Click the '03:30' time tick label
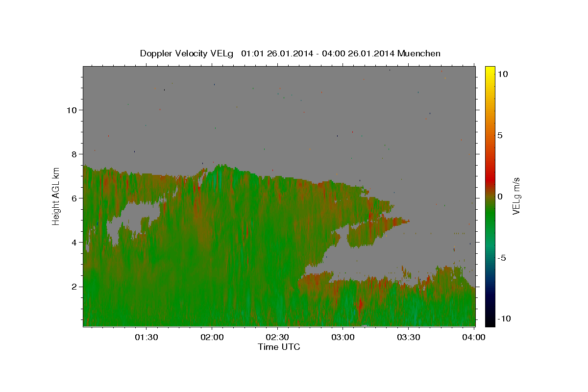 click(409, 337)
